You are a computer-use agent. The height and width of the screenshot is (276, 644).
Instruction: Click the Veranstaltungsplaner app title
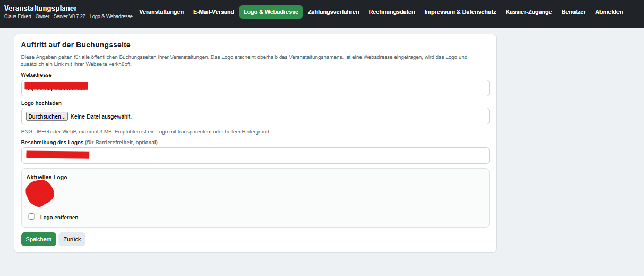pos(40,8)
